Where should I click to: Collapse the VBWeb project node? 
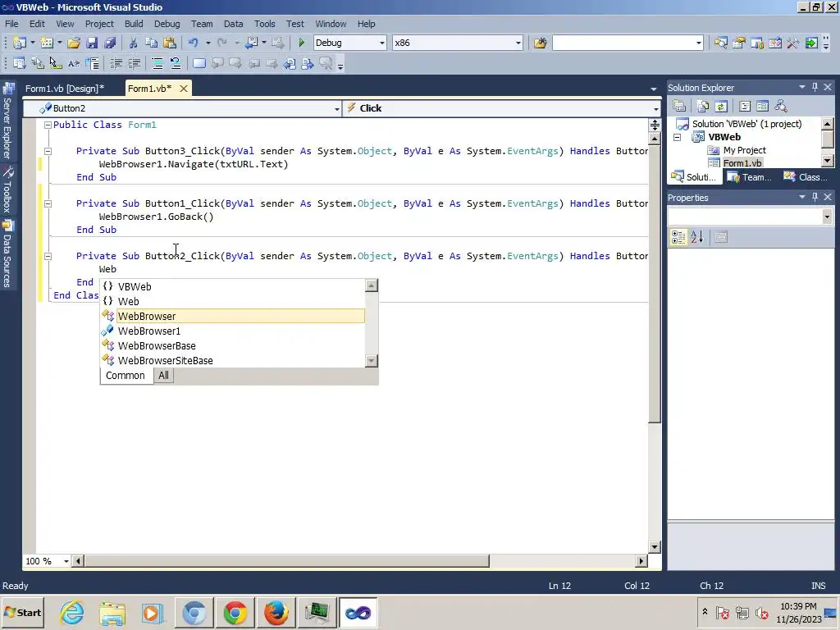(677, 137)
